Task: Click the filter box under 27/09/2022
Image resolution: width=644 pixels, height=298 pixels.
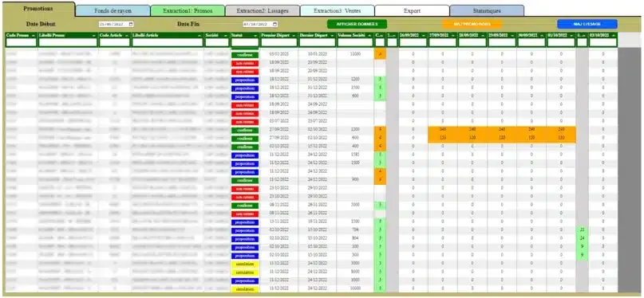Action: (443, 42)
